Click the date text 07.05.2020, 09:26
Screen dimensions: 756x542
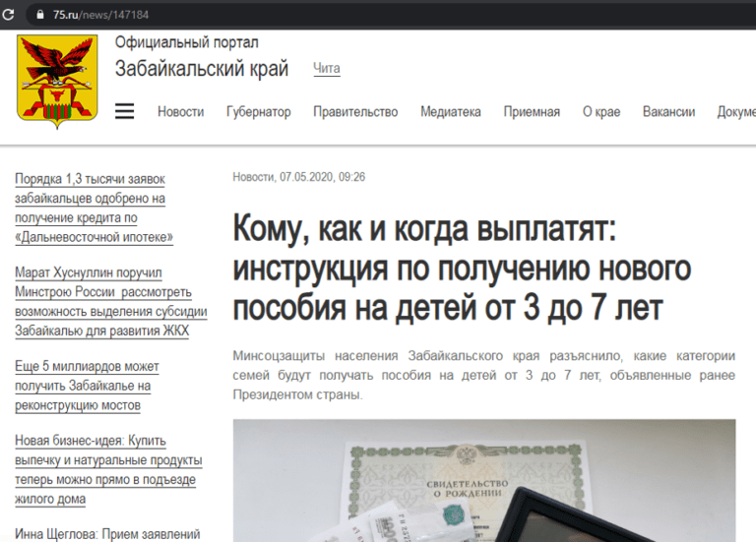tap(323, 177)
